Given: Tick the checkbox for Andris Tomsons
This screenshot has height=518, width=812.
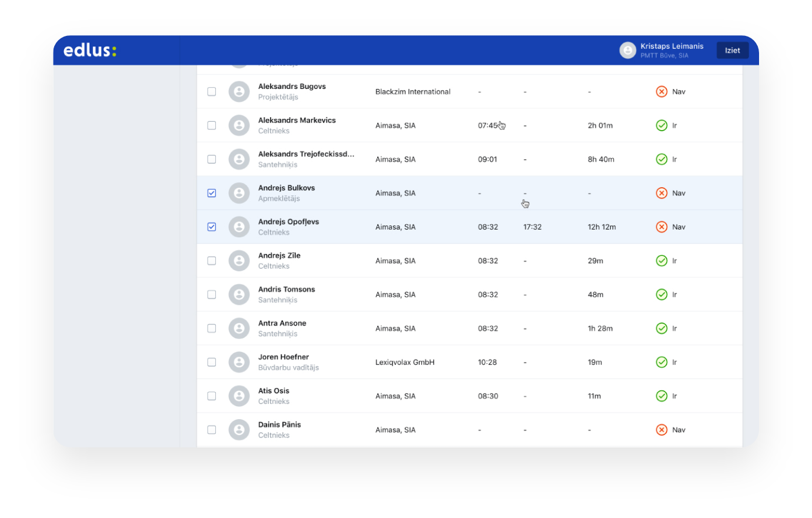Looking at the screenshot, I should click(212, 295).
